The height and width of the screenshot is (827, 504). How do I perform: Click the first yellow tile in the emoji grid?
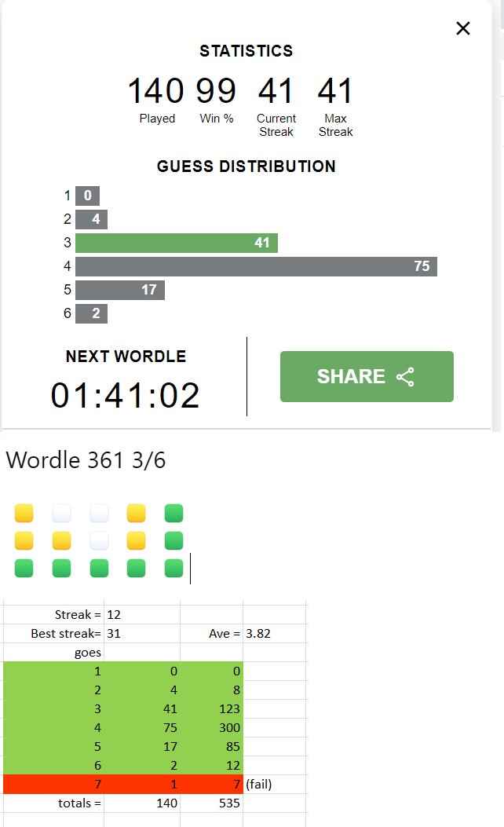pyautogui.click(x=24, y=513)
